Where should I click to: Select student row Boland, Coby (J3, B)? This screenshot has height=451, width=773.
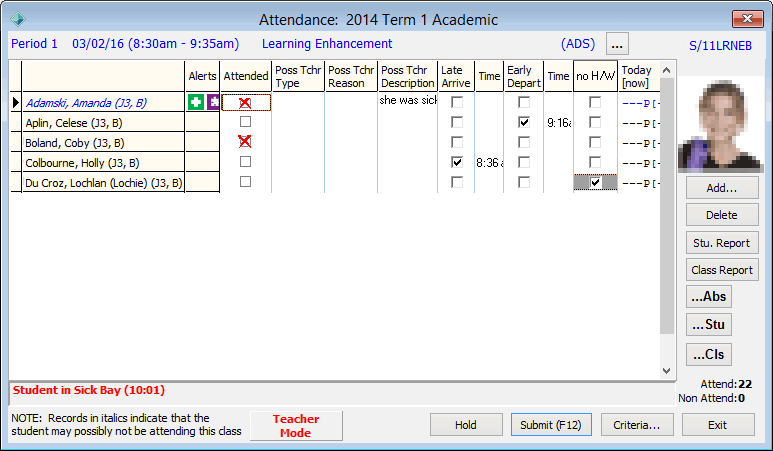(103, 143)
